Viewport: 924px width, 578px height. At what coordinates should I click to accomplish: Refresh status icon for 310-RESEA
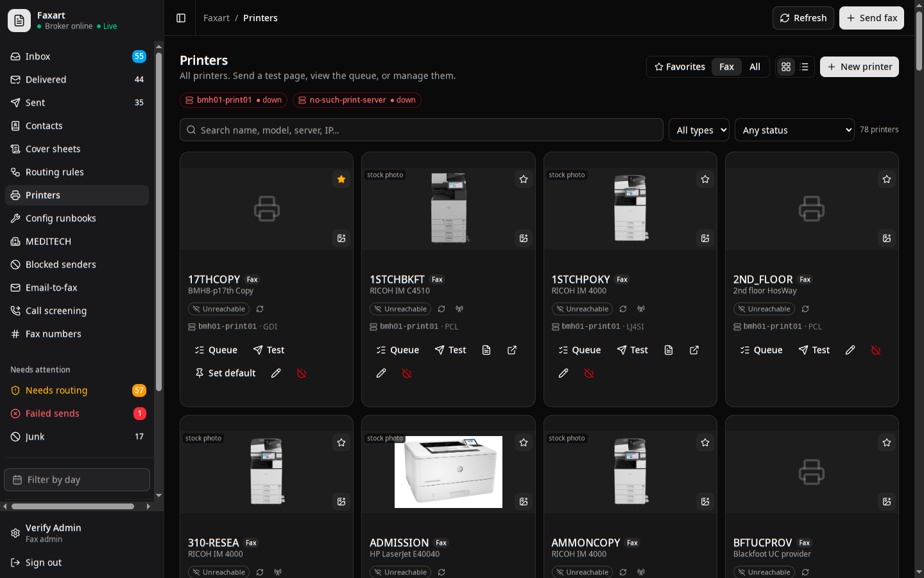point(260,572)
